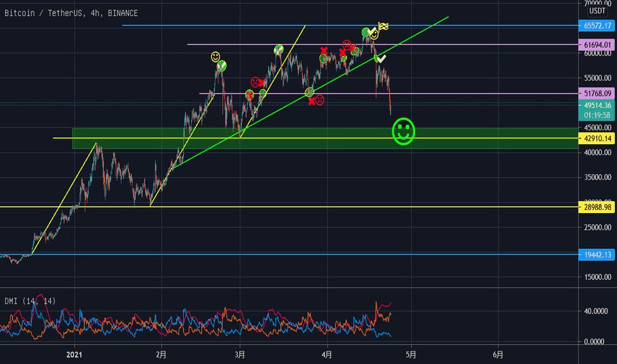Open the USDT currency selector
This screenshot has height=364, width=617.
(x=597, y=11)
